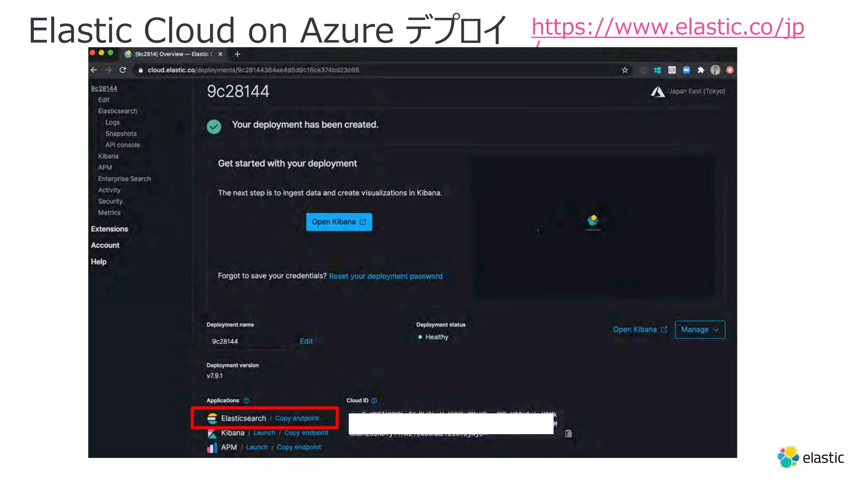
Task: Open Logs in the sidebar
Action: pyautogui.click(x=113, y=122)
